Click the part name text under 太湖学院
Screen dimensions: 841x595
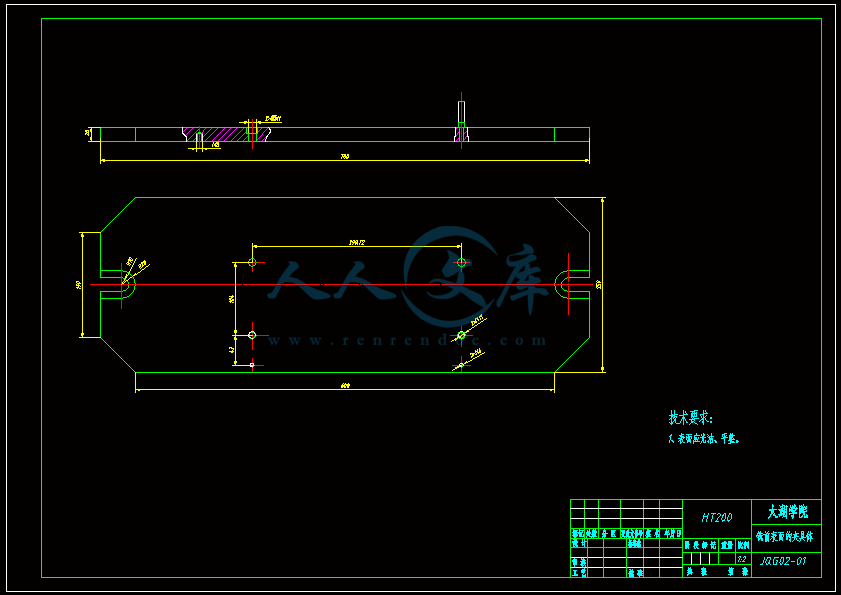pyautogui.click(x=784, y=536)
